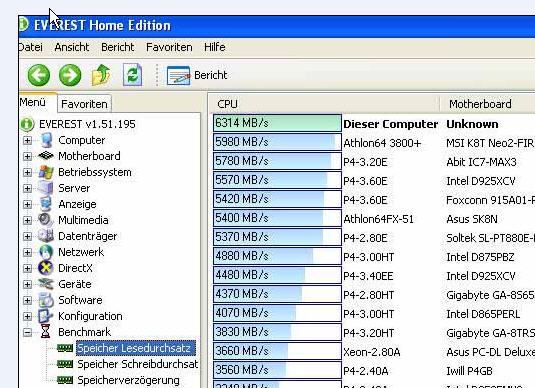
Task: Select the 'Xeon-2.80A' row
Action: pyautogui.click(x=372, y=352)
